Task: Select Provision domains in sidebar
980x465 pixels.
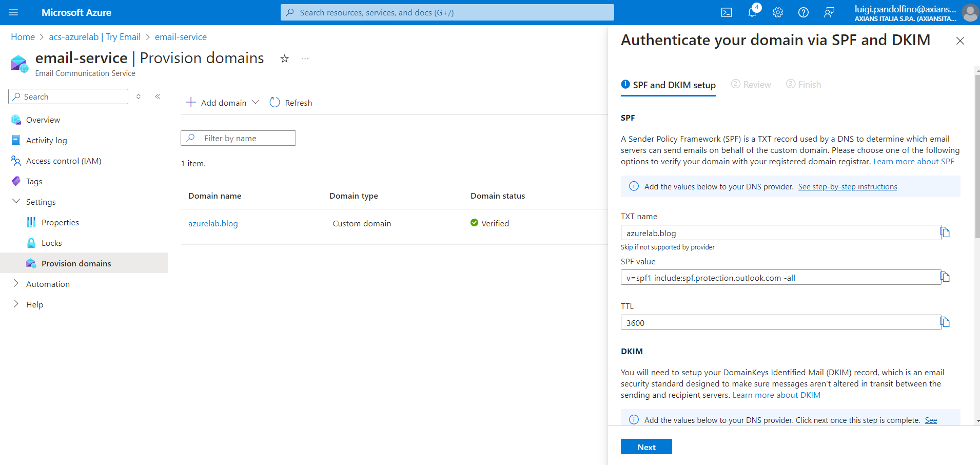Action: pyautogui.click(x=76, y=263)
